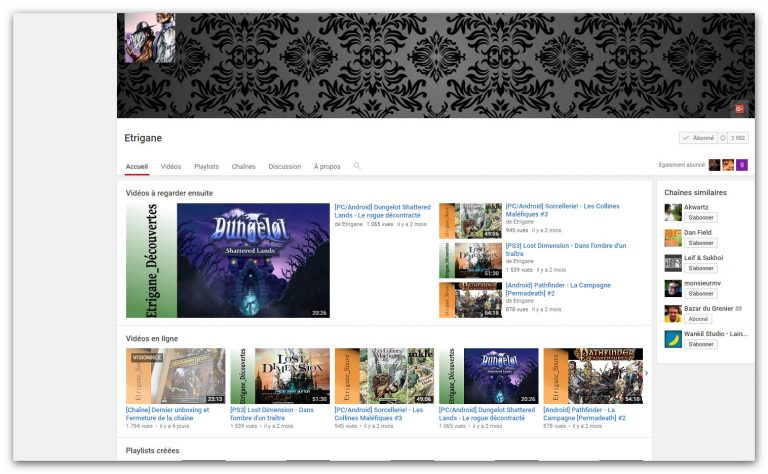The image size is (768, 474).
Task: Subscribe to Akwartz with S'abonner
Action: (x=701, y=217)
